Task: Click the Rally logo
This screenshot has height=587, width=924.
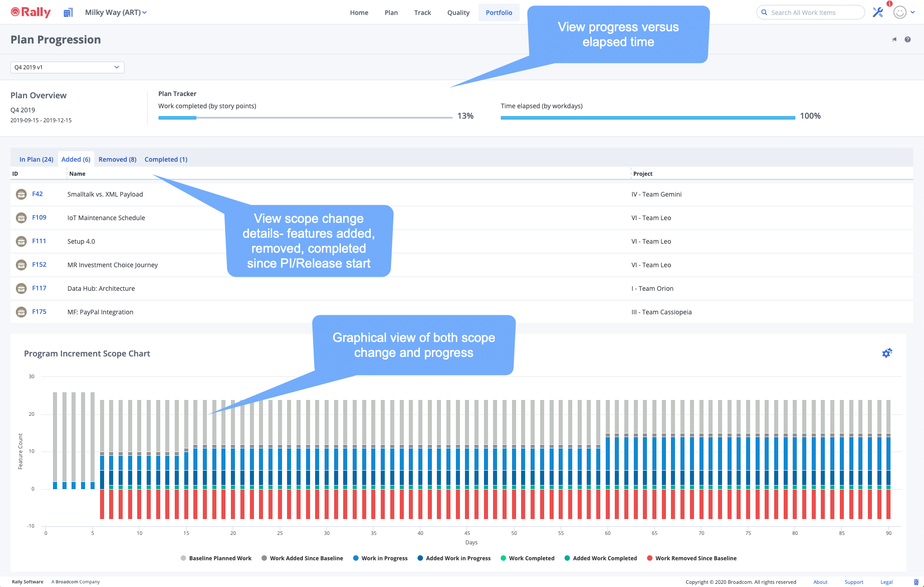Action: (31, 12)
